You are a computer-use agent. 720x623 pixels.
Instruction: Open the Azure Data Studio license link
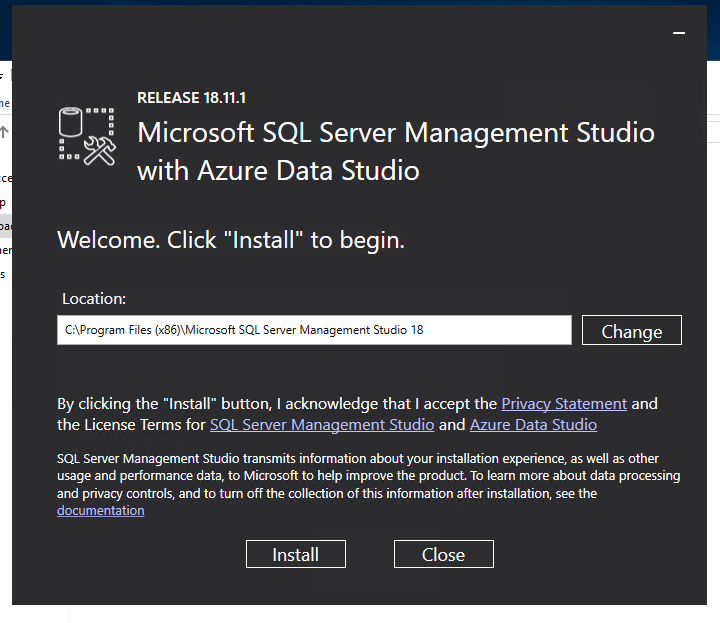pos(533,425)
